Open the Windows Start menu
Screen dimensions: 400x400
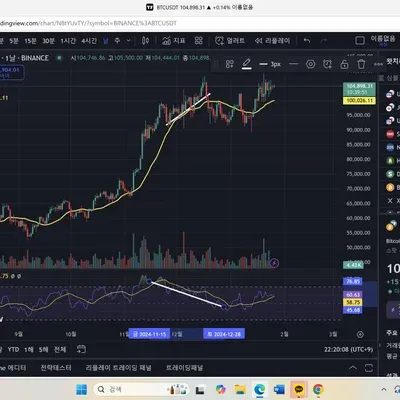coord(81,389)
